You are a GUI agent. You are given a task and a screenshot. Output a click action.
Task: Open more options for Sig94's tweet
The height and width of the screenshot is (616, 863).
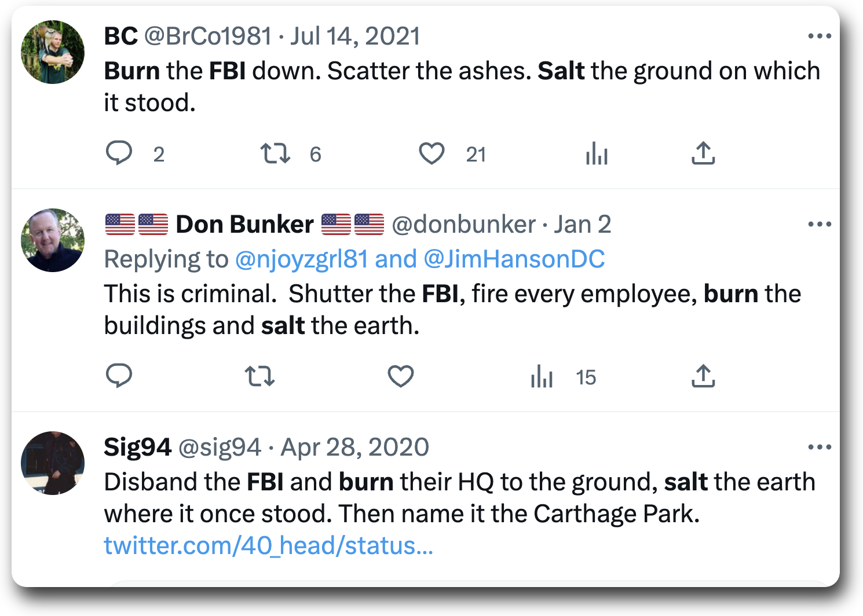820,448
